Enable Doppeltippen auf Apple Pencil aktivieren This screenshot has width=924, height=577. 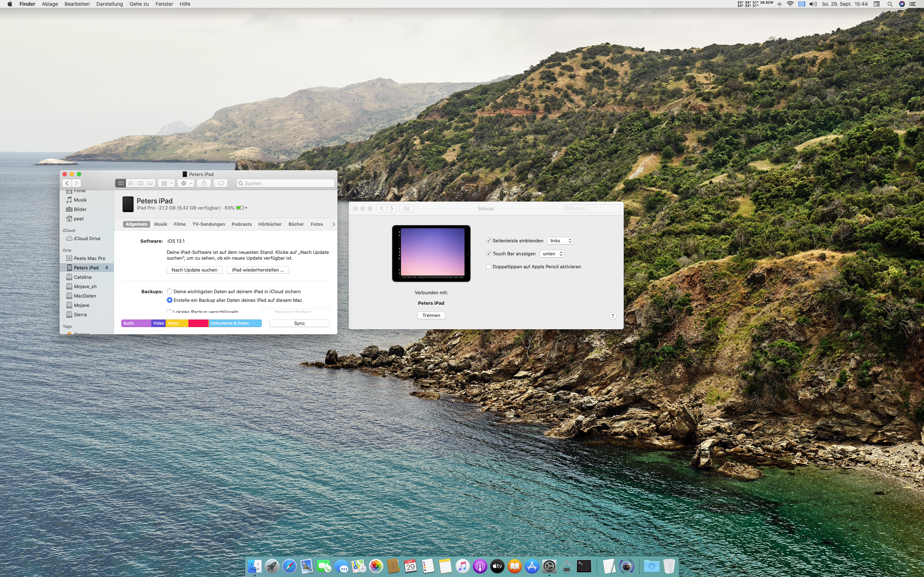(x=489, y=267)
